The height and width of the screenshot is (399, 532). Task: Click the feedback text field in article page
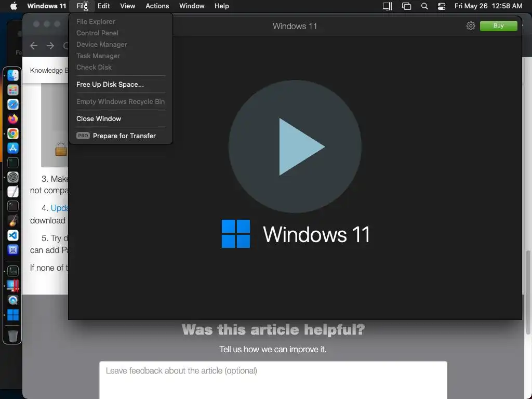273,380
